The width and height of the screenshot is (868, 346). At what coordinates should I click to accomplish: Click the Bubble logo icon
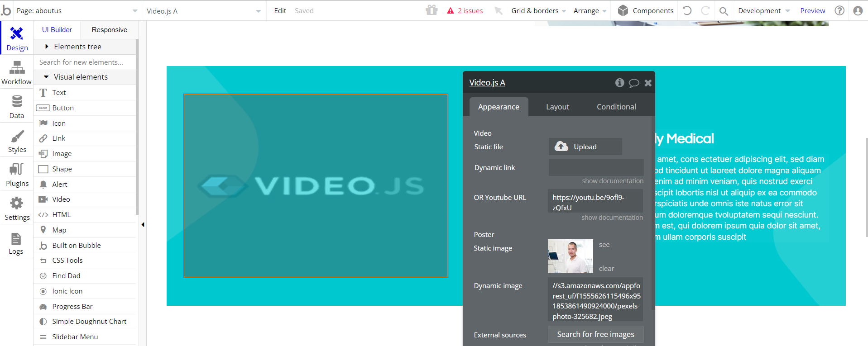[6, 10]
